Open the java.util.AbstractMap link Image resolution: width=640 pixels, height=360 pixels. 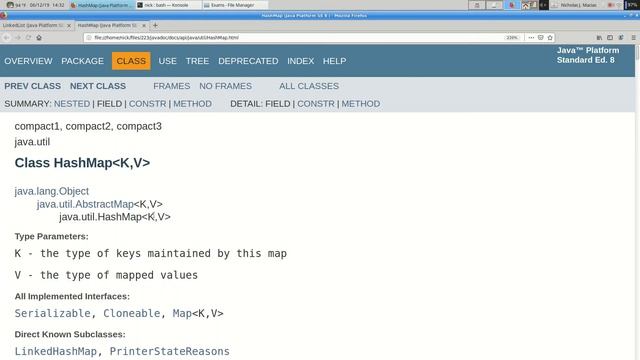(x=85, y=204)
